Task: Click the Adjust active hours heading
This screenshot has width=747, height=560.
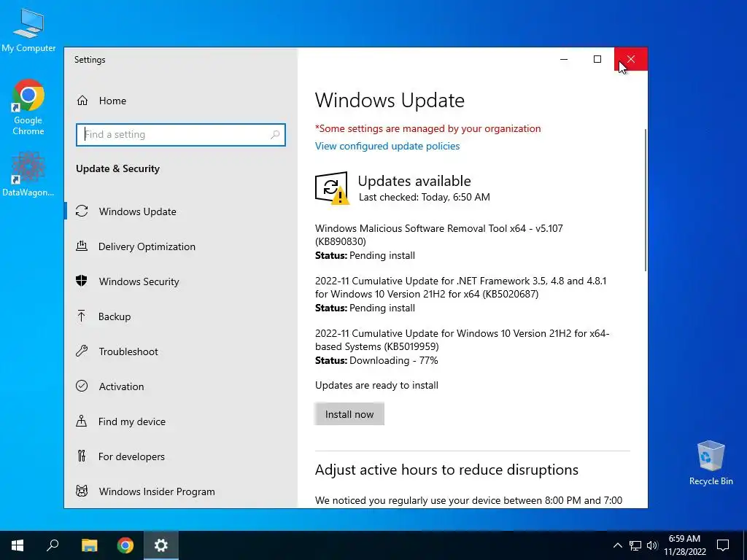Action: pyautogui.click(x=446, y=470)
